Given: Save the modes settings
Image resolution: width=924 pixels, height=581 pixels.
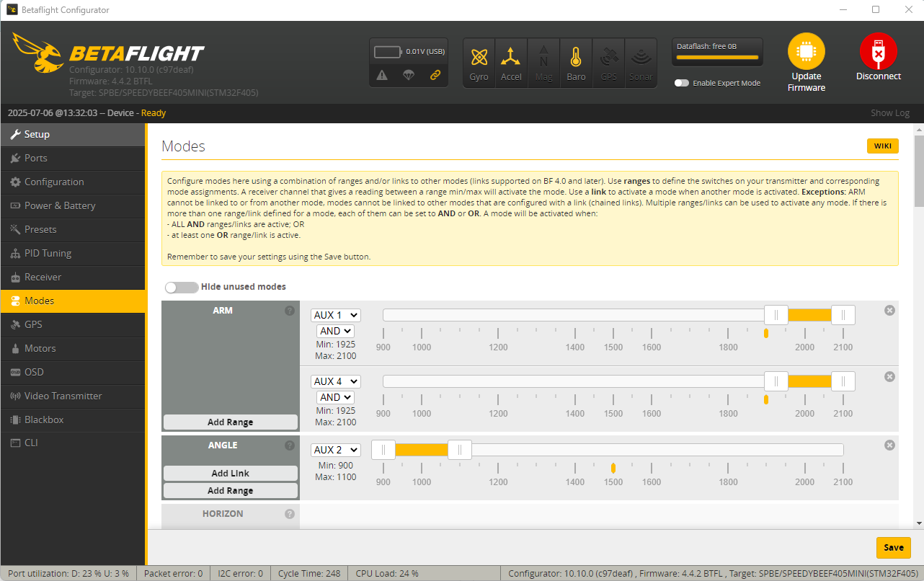Looking at the screenshot, I should click(x=894, y=548).
